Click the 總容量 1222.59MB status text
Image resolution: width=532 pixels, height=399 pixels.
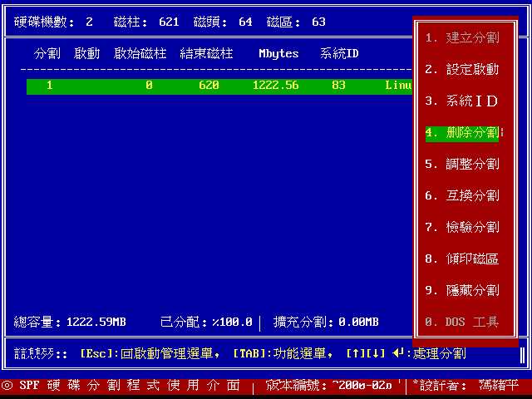(x=70, y=322)
